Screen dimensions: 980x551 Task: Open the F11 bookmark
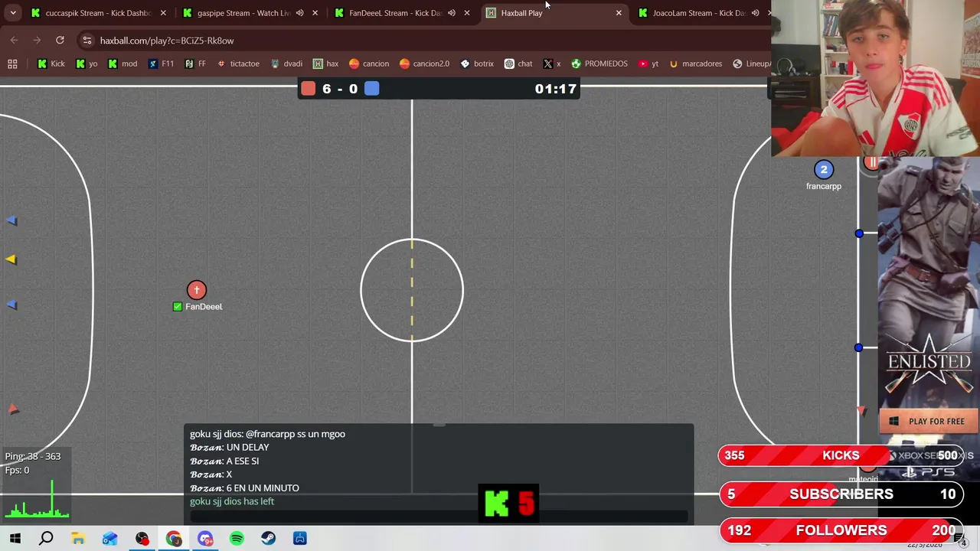[x=161, y=64]
